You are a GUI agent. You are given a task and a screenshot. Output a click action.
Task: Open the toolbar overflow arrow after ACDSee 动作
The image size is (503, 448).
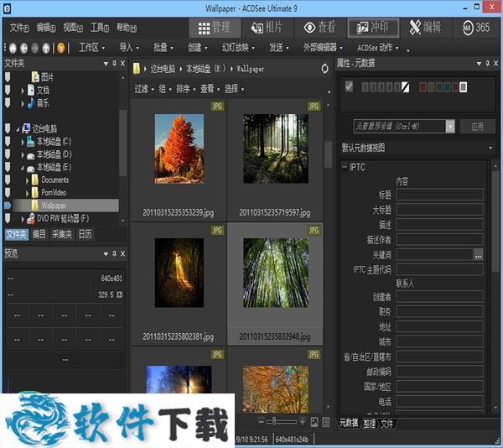point(408,50)
